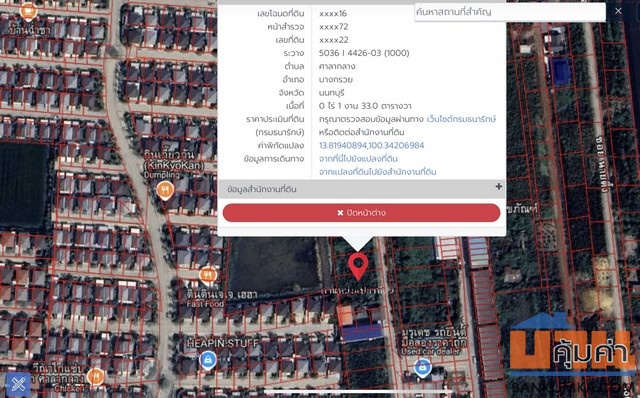Open the fast food restaurant marker
The width and height of the screenshot is (640, 398).
pos(208,276)
